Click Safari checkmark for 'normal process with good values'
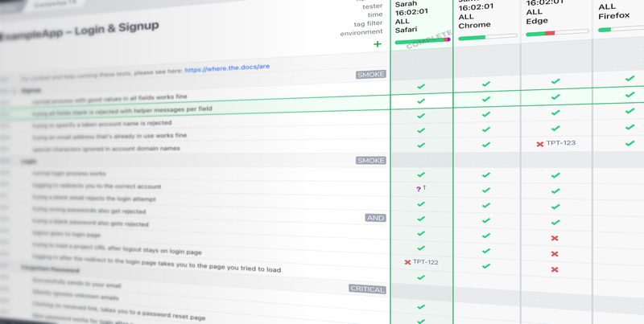Image resolution: width=644 pixels, height=324 pixels. click(421, 87)
